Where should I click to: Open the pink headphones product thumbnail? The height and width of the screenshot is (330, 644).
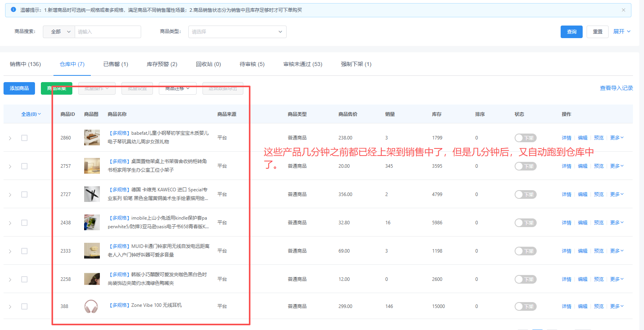point(91,306)
